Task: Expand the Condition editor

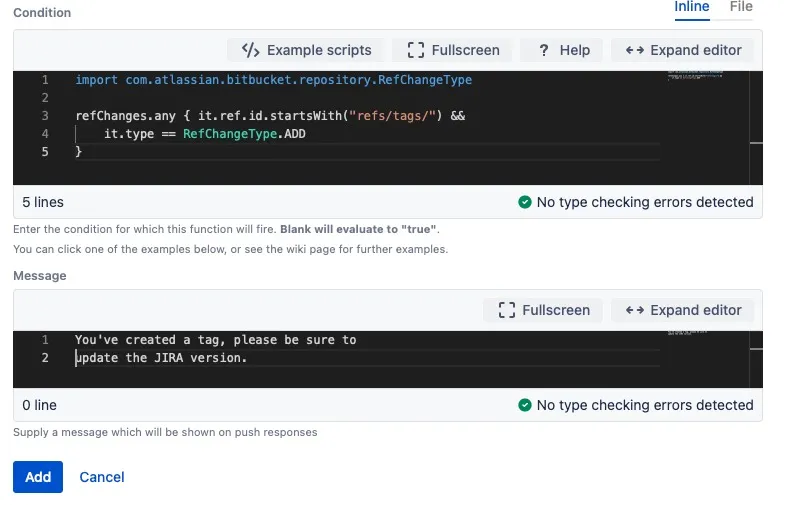Action: (x=683, y=50)
